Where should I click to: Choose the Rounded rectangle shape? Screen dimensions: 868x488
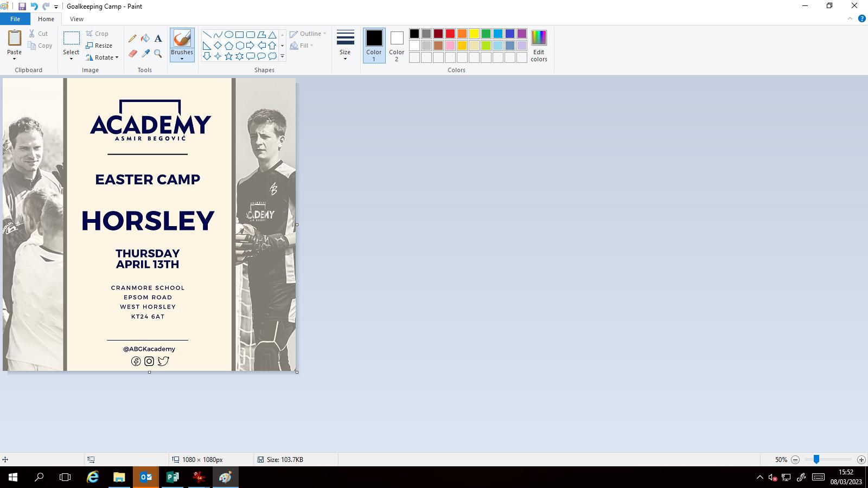[x=250, y=35]
